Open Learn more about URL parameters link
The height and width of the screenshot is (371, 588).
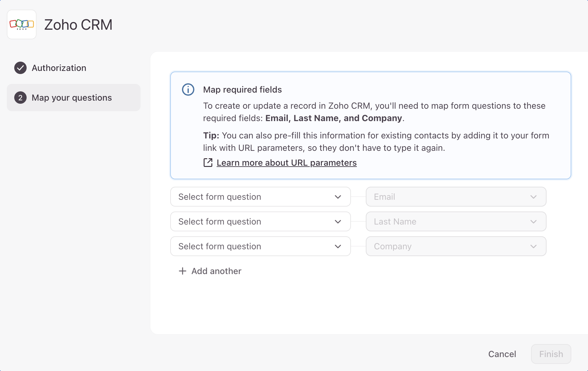(287, 163)
